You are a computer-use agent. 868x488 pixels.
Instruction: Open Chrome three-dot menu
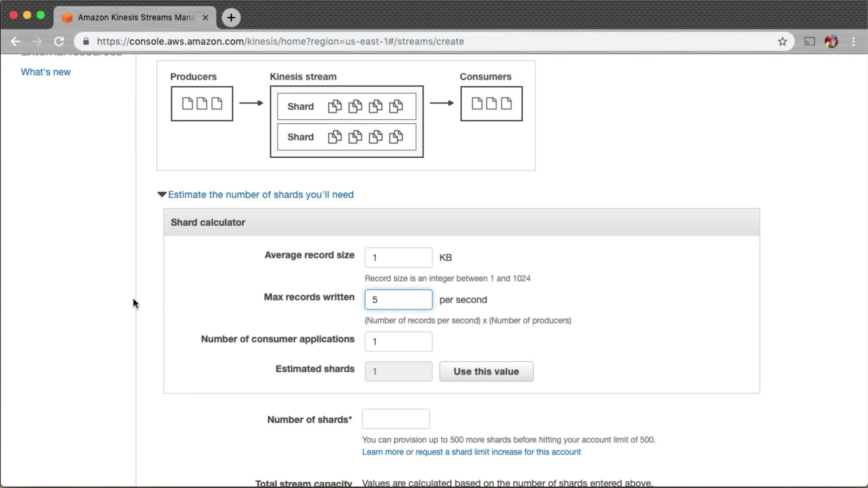click(x=854, y=42)
